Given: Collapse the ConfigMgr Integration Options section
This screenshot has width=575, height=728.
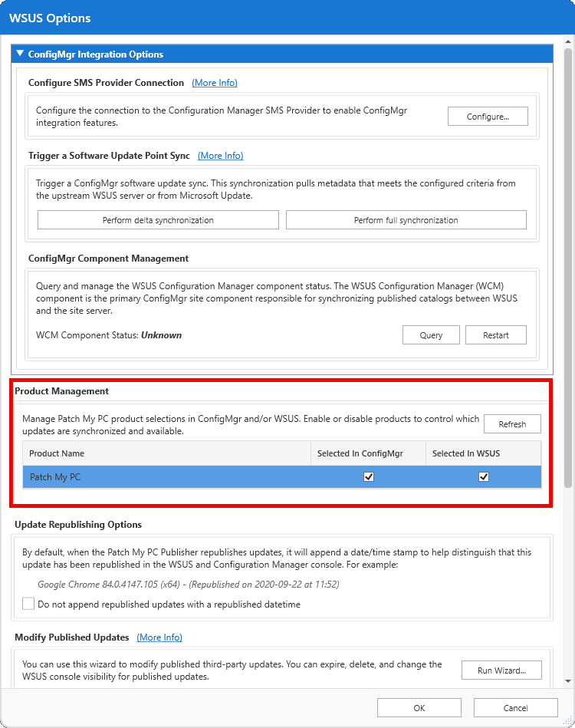Looking at the screenshot, I should click(x=19, y=54).
